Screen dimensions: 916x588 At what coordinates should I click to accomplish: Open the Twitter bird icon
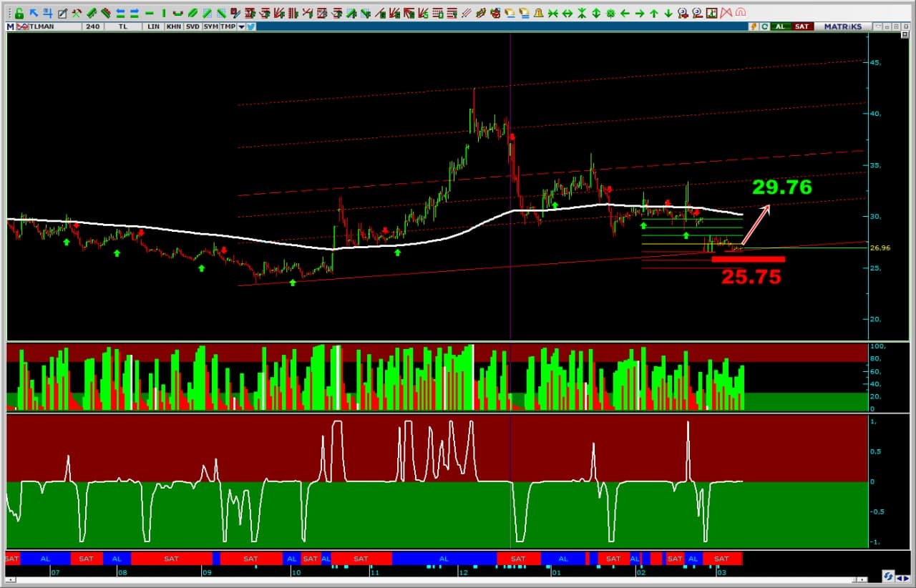[251, 26]
